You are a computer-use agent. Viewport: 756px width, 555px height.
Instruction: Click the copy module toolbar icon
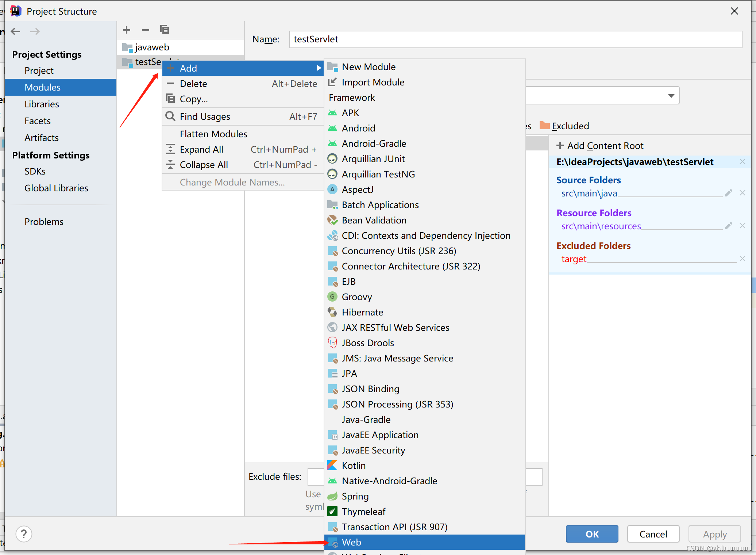pyautogui.click(x=164, y=30)
